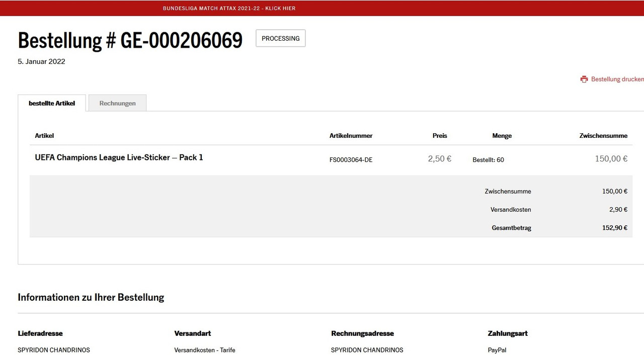Click the printer icon next to Bestellung drucken
This screenshot has height=355, width=644.
(x=584, y=79)
